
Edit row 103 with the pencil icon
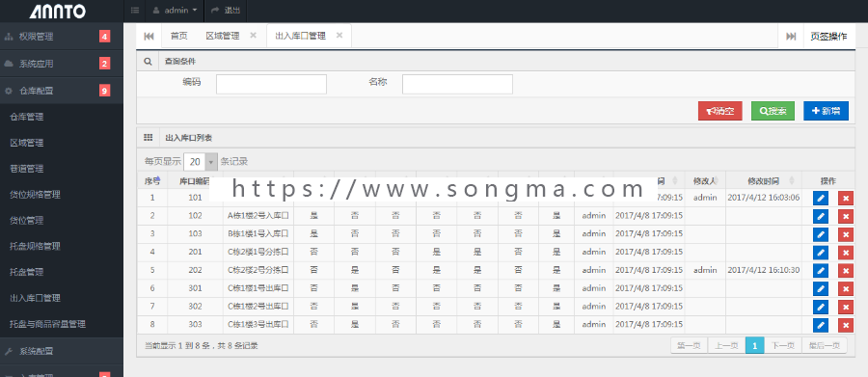821,234
